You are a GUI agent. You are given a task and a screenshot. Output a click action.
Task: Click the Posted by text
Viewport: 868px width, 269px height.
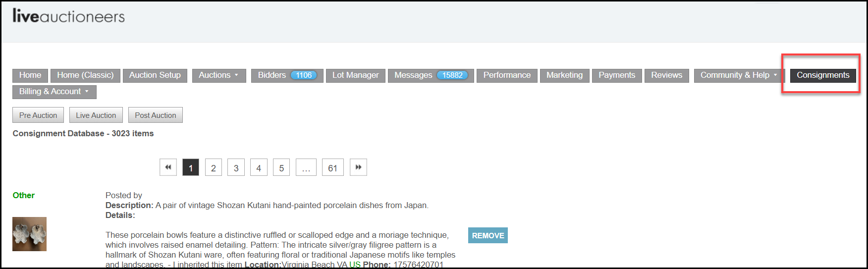pos(124,195)
